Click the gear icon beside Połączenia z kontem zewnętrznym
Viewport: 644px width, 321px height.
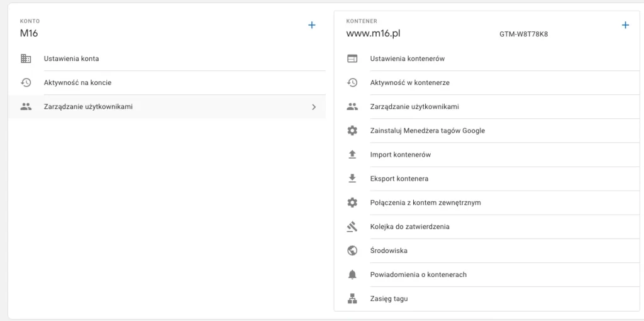click(x=352, y=203)
